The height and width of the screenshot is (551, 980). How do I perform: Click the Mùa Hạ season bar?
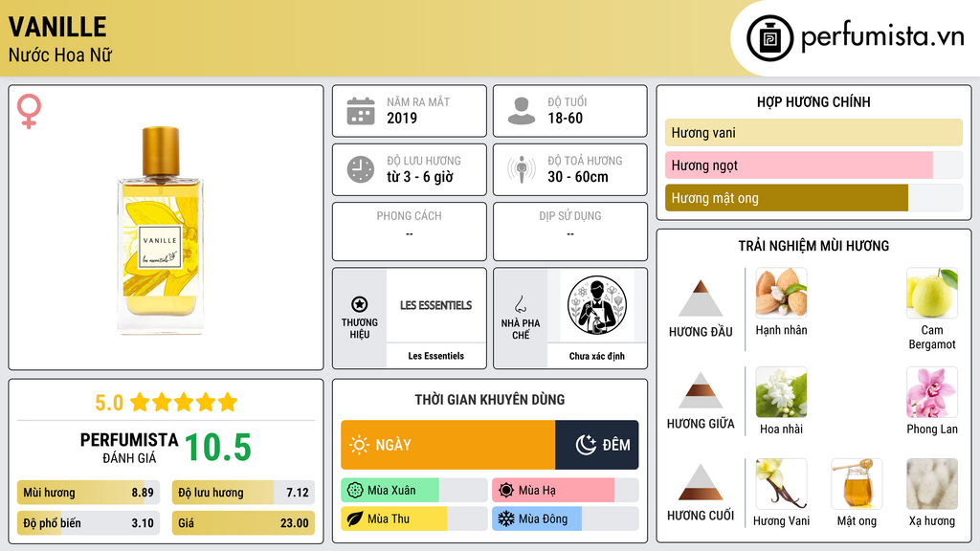pyautogui.click(x=565, y=491)
